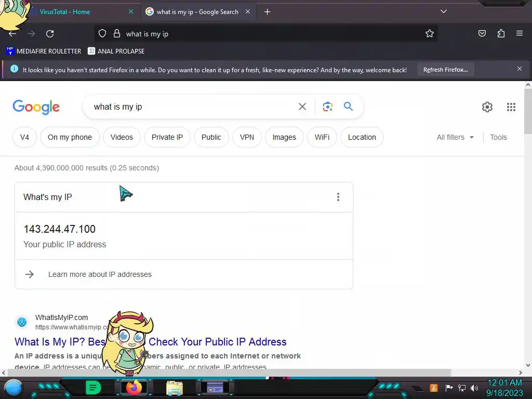Click the scroll down arrow

point(528,366)
